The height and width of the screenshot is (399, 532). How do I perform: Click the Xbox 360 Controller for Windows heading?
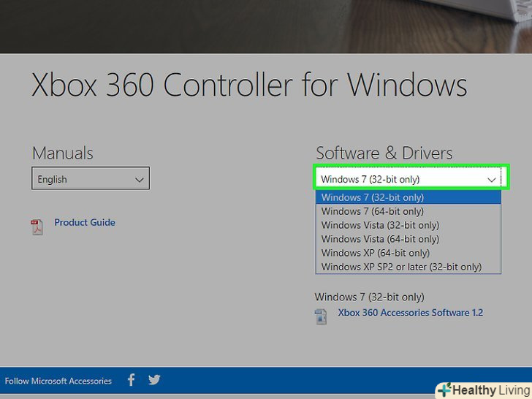click(249, 85)
